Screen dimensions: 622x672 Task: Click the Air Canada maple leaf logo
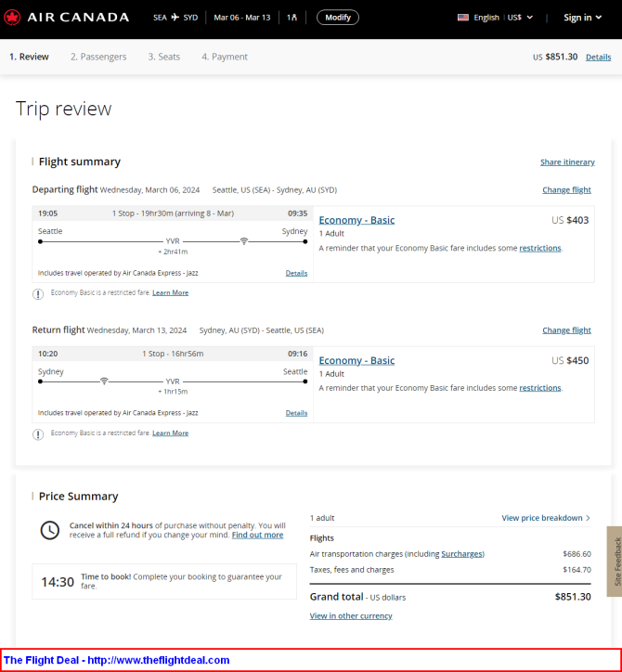coord(12,18)
